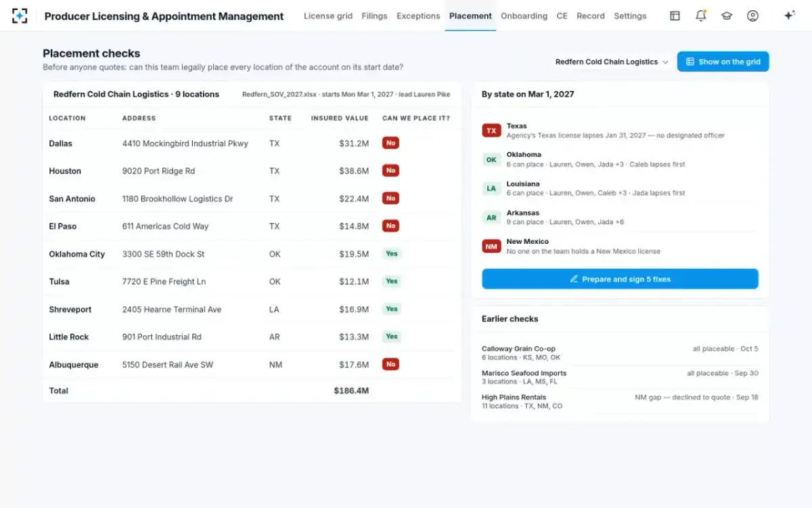Screen dimensions: 812x508
Task: Click the No badge for San Antonio
Action: point(390,198)
